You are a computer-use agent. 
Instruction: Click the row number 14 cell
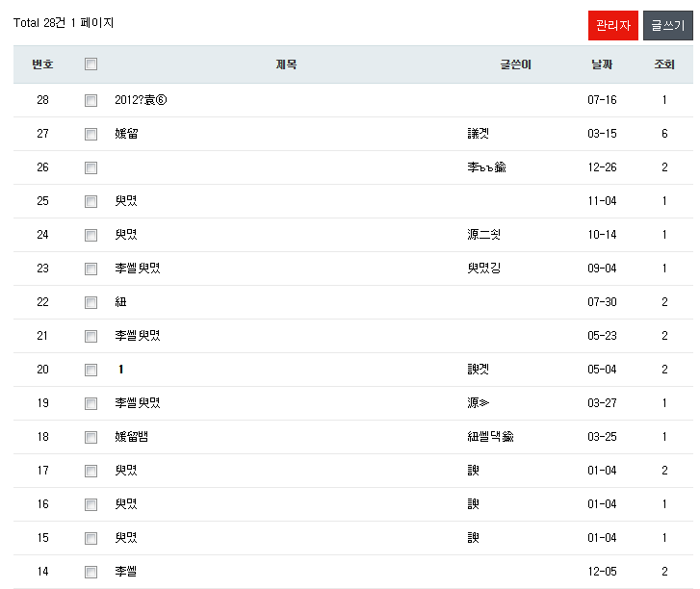pos(43,571)
